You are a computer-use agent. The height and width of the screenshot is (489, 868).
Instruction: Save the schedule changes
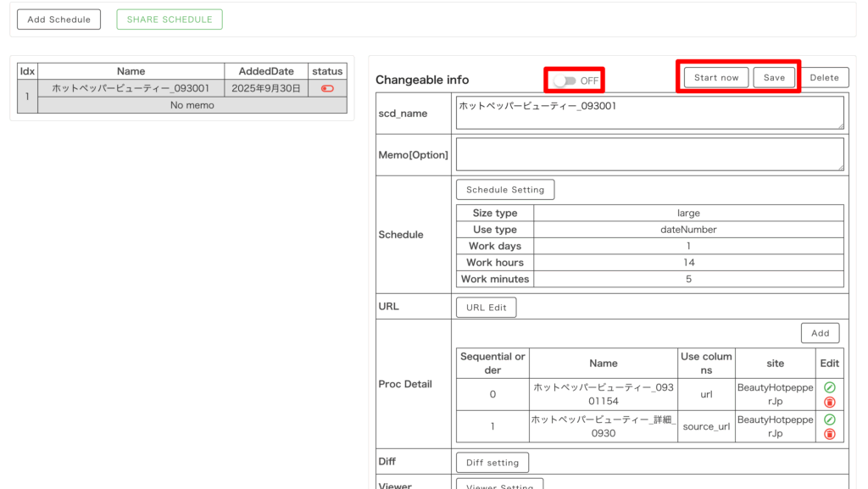tap(774, 77)
